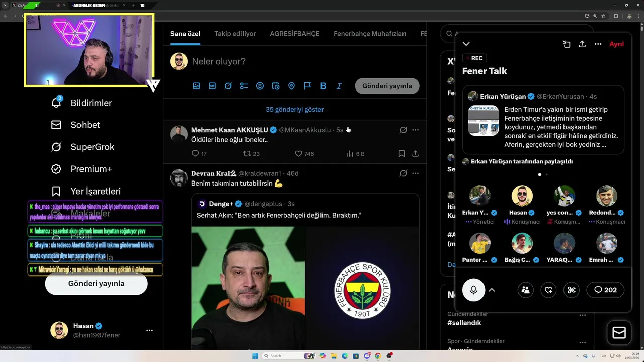Bookmark Mehmet Kaan AKKUŞLU's post
644x362 pixels.
[x=401, y=154]
